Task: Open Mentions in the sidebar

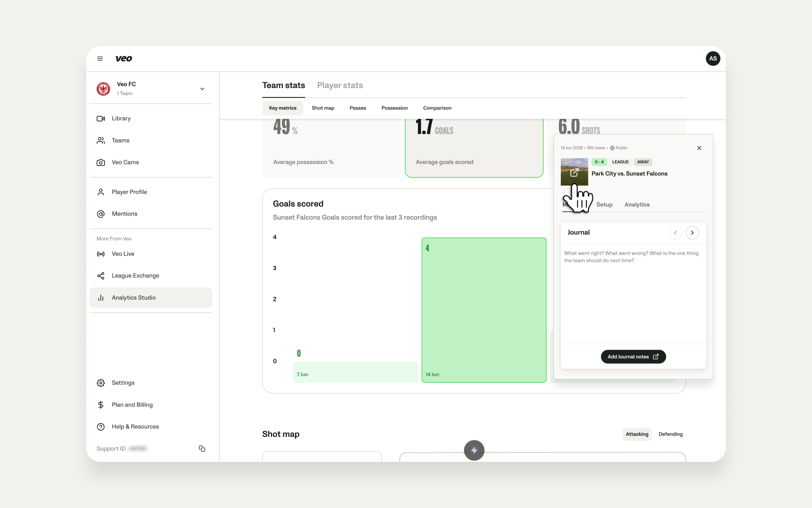Action: pos(151,214)
